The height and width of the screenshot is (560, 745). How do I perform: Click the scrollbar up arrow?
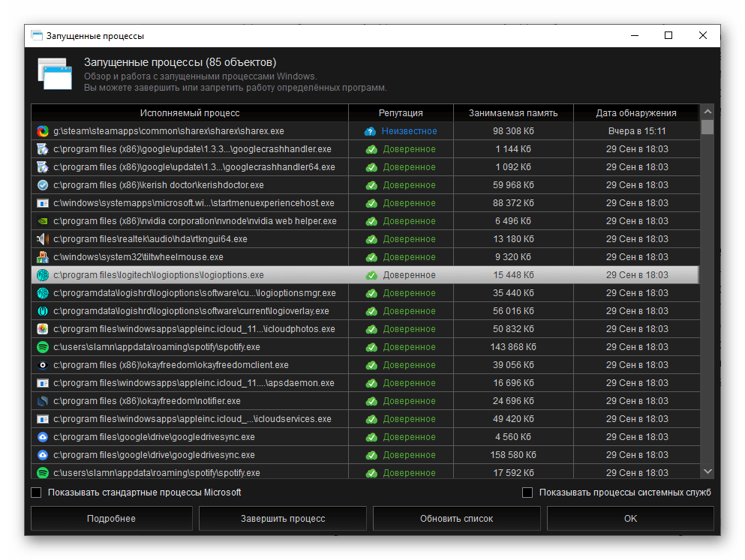coord(707,112)
